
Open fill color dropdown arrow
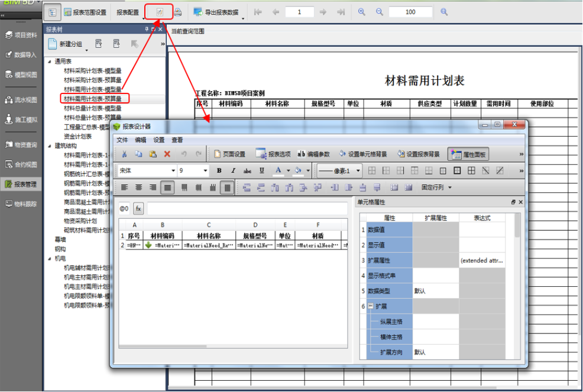[x=308, y=171]
